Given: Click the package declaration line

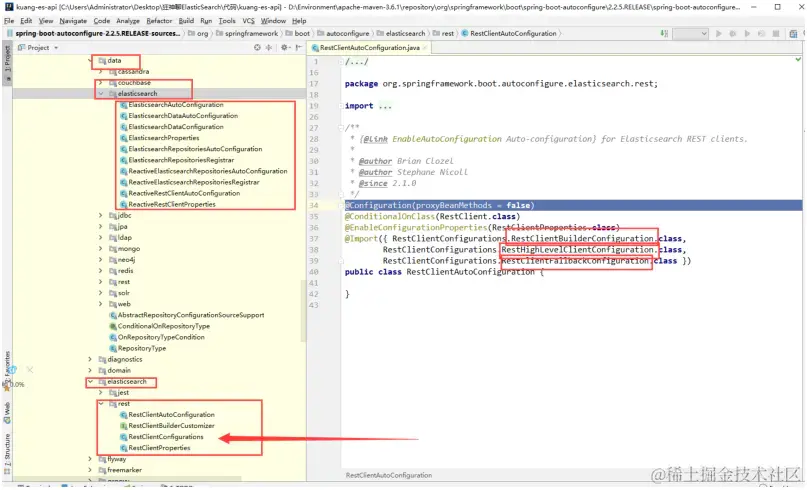Looking at the screenshot, I should tap(501, 83).
